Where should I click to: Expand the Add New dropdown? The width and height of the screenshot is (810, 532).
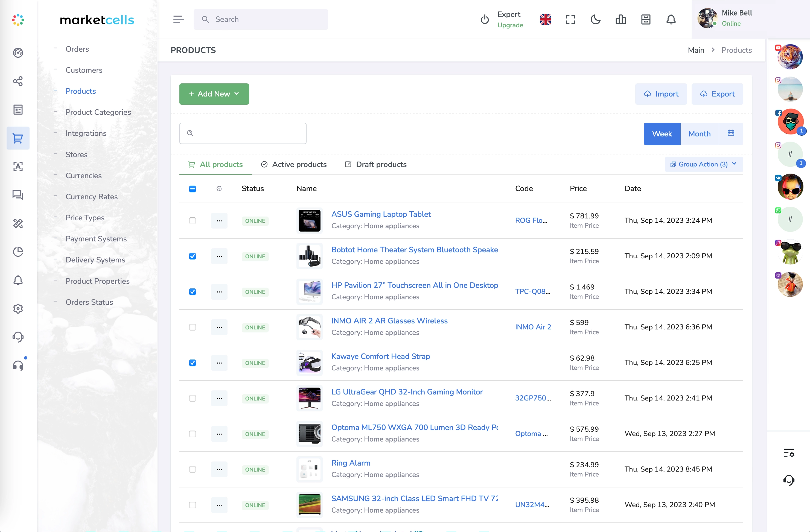point(214,94)
